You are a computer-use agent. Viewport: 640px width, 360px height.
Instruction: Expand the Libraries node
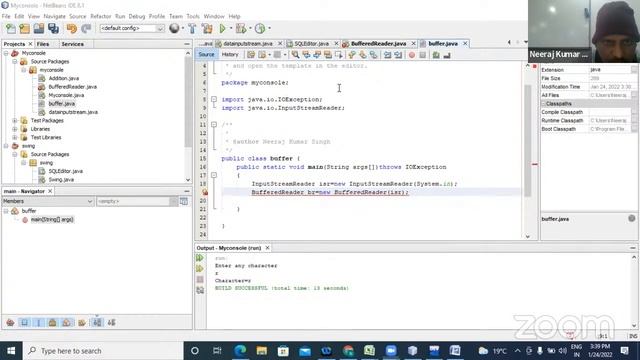[x=15, y=129]
